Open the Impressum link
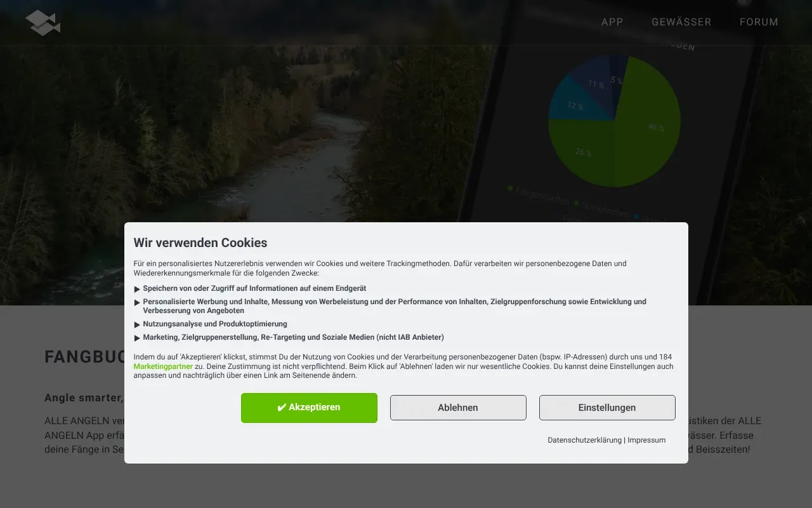Viewport: 812px width, 508px height. click(646, 440)
